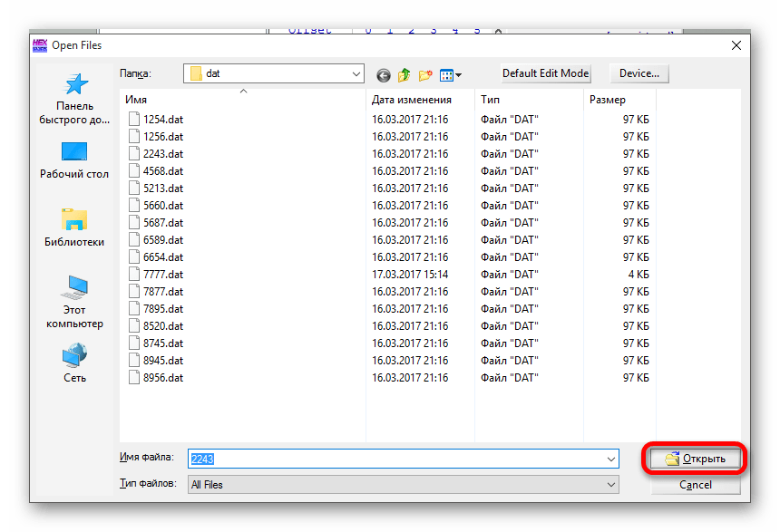Go up one folder level
Viewport: 780px width, 532px height.
tap(405, 74)
